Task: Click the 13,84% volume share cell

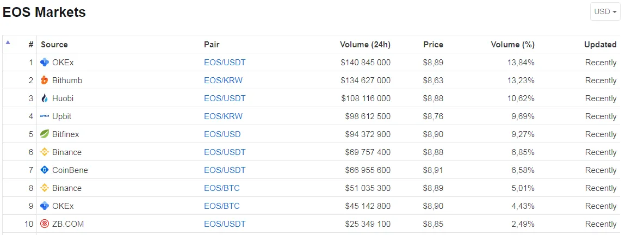Action: pos(521,63)
